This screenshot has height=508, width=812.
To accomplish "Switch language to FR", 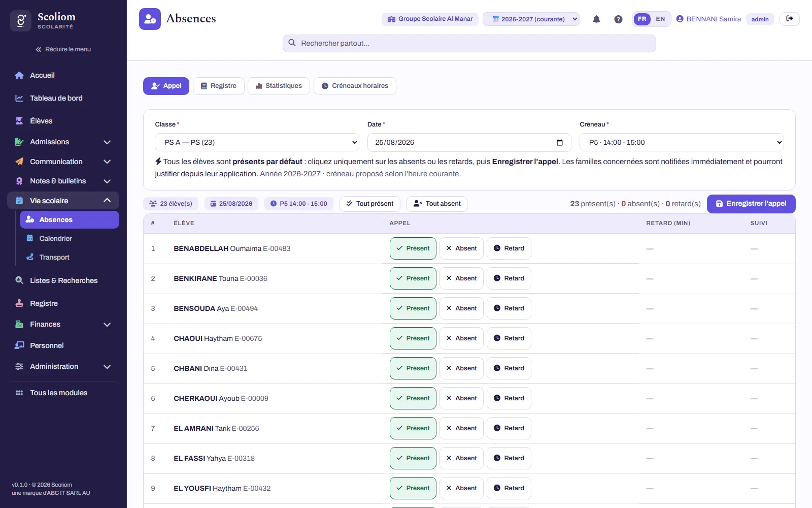I will point(642,19).
